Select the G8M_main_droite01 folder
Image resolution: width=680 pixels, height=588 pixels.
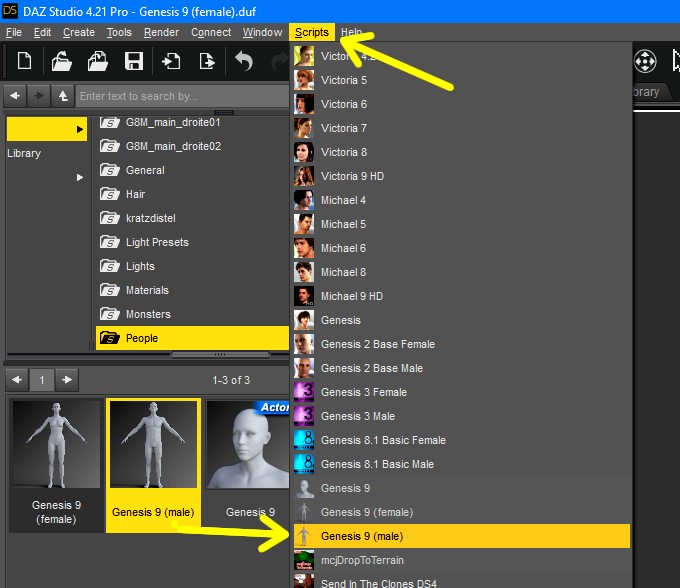(x=192, y=122)
